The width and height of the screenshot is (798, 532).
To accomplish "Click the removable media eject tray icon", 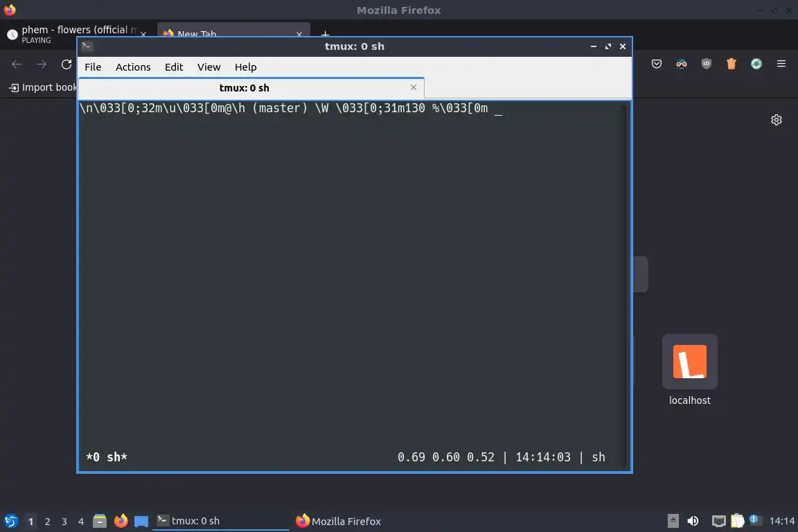I will tap(673, 521).
